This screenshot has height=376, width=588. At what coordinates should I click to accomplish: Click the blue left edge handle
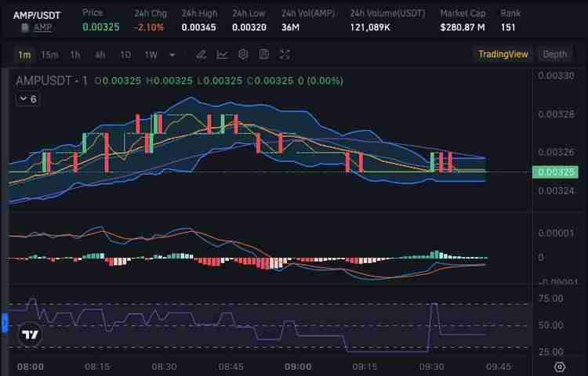[4, 322]
